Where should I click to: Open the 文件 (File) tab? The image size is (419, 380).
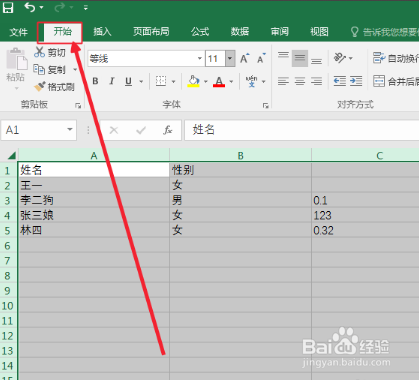click(18, 32)
